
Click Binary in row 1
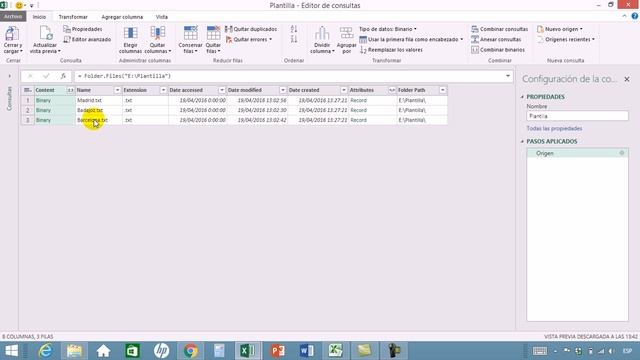tap(43, 100)
